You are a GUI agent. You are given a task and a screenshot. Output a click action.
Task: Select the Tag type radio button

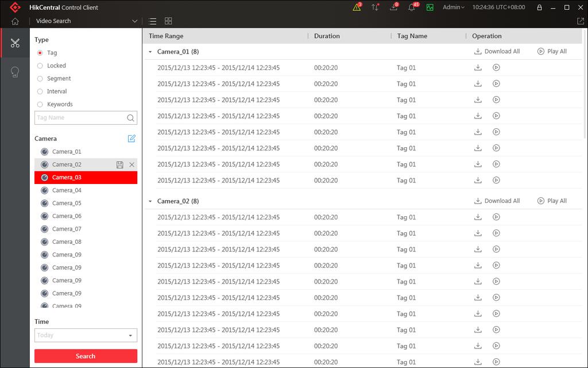(x=40, y=53)
